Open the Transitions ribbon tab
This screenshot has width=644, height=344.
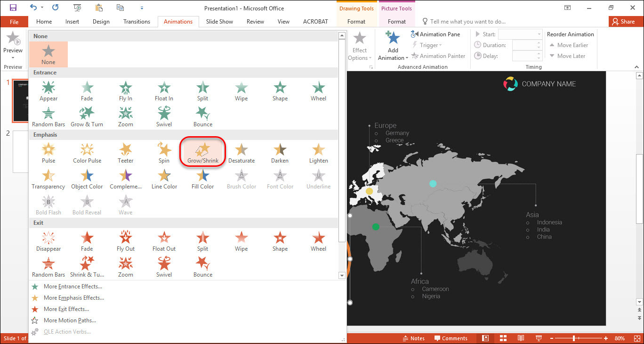pos(137,22)
